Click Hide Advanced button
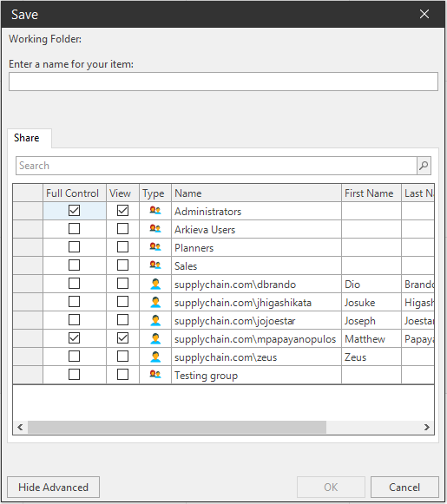 tap(54, 488)
